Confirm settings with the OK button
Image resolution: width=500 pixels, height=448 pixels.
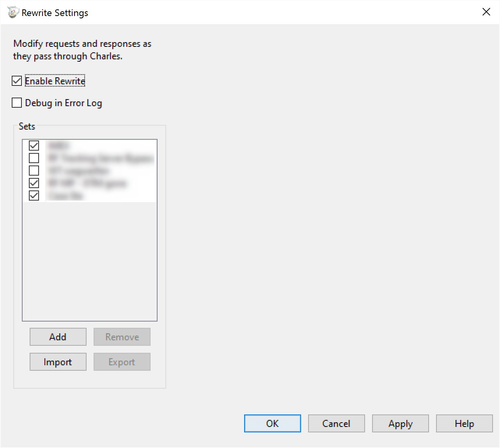pos(272,423)
